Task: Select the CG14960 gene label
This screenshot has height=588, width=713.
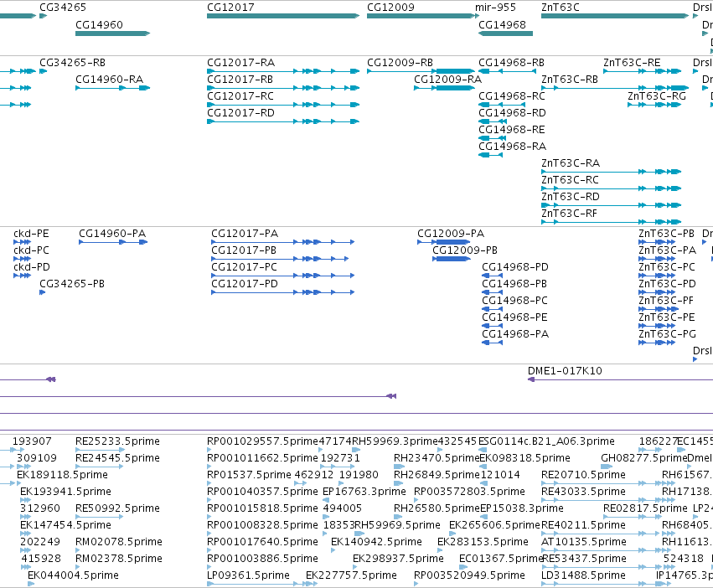Action: 99,24
